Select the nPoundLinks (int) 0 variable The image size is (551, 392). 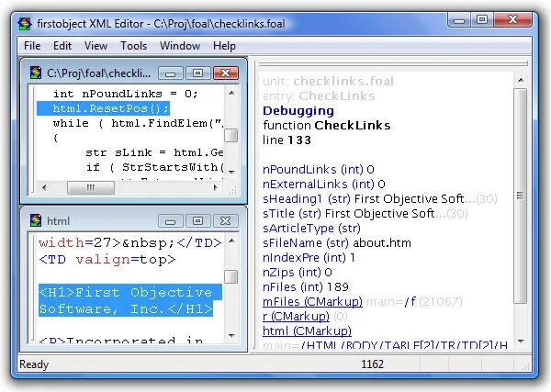(x=319, y=169)
